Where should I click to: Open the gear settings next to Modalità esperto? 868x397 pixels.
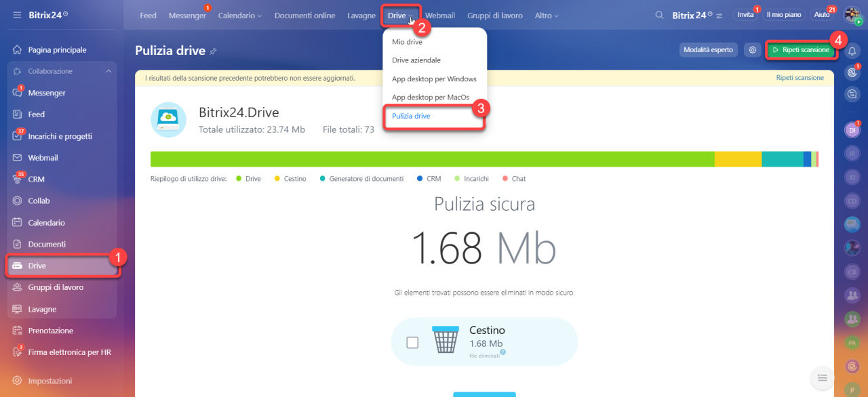752,50
